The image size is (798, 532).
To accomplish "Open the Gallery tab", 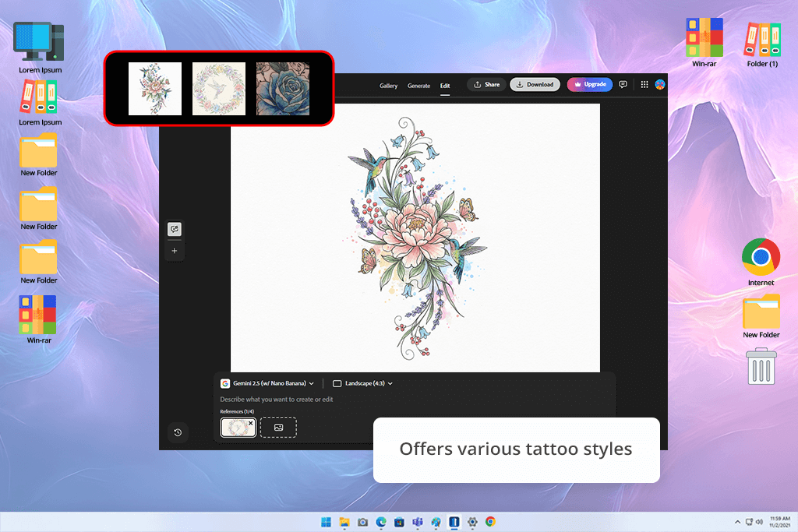I will pyautogui.click(x=388, y=86).
